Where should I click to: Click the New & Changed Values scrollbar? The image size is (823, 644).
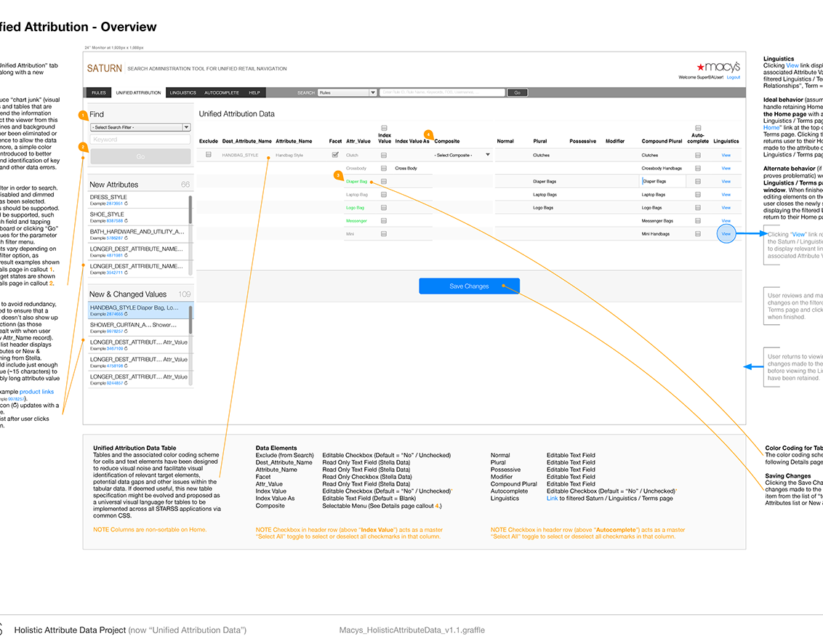[190, 320]
